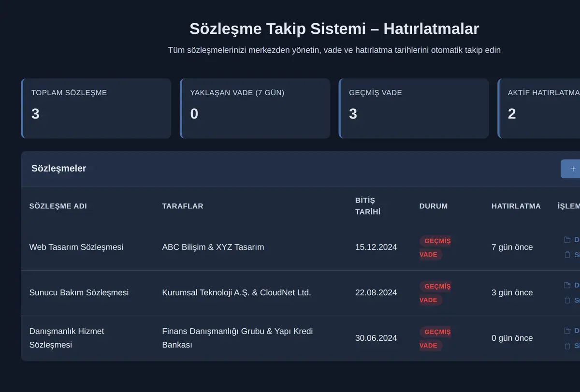This screenshot has width=580, height=392.
Task: Click the plus button in Sözleşmeler header
Action: tap(571, 169)
